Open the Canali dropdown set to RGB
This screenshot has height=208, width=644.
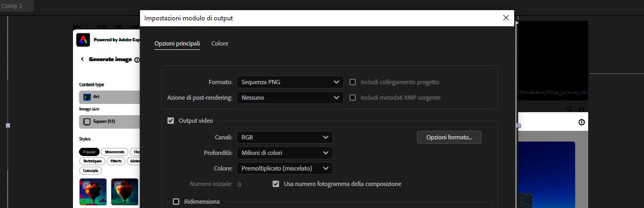tap(285, 137)
